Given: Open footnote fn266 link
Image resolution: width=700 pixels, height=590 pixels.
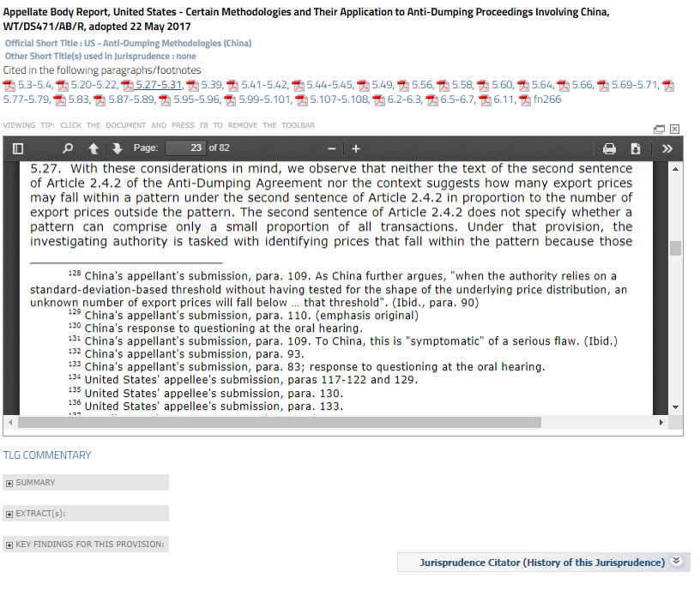Looking at the screenshot, I should (x=547, y=99).
